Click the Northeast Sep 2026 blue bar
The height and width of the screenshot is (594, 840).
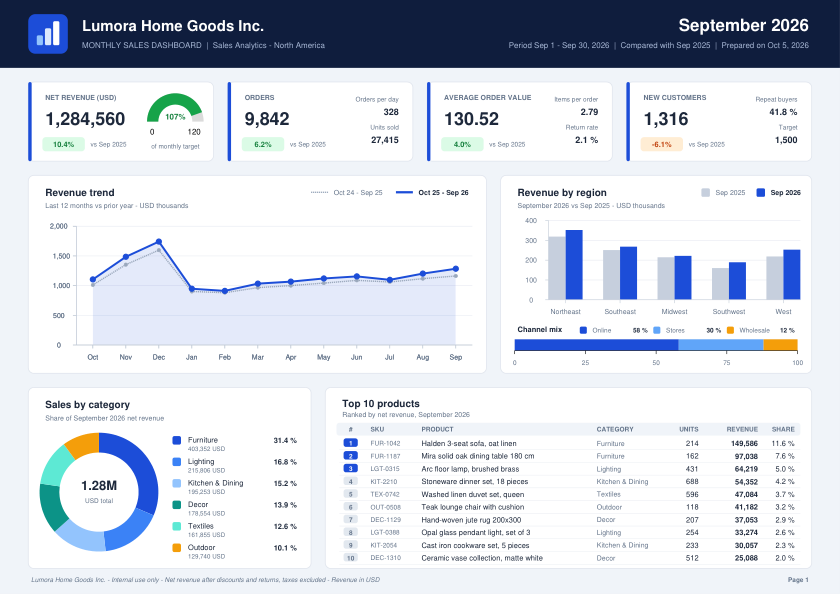point(574,265)
